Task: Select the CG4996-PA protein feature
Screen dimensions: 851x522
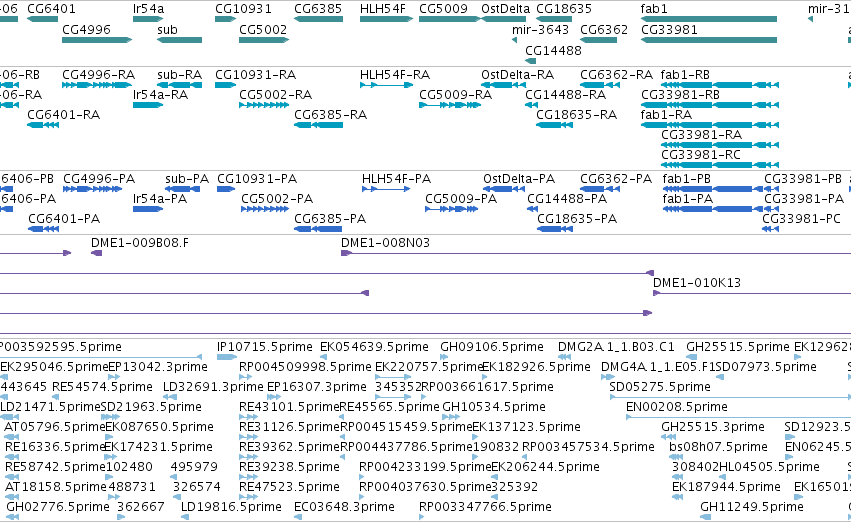Action: point(92,189)
